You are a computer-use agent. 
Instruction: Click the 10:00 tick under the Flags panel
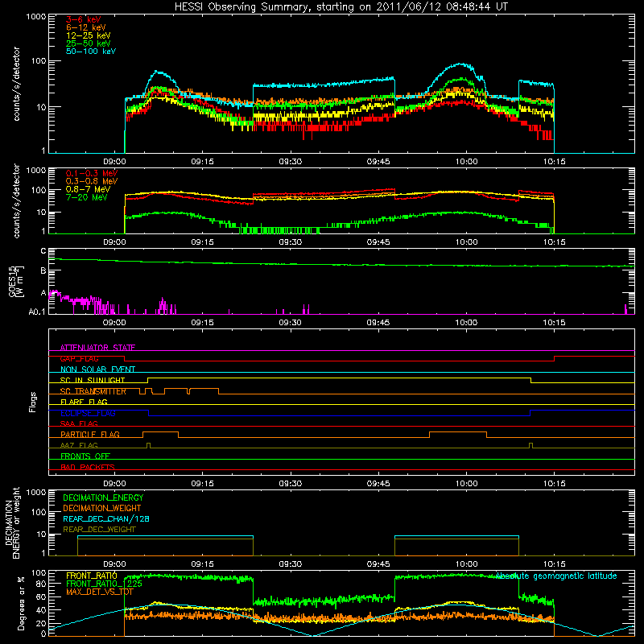(x=466, y=484)
